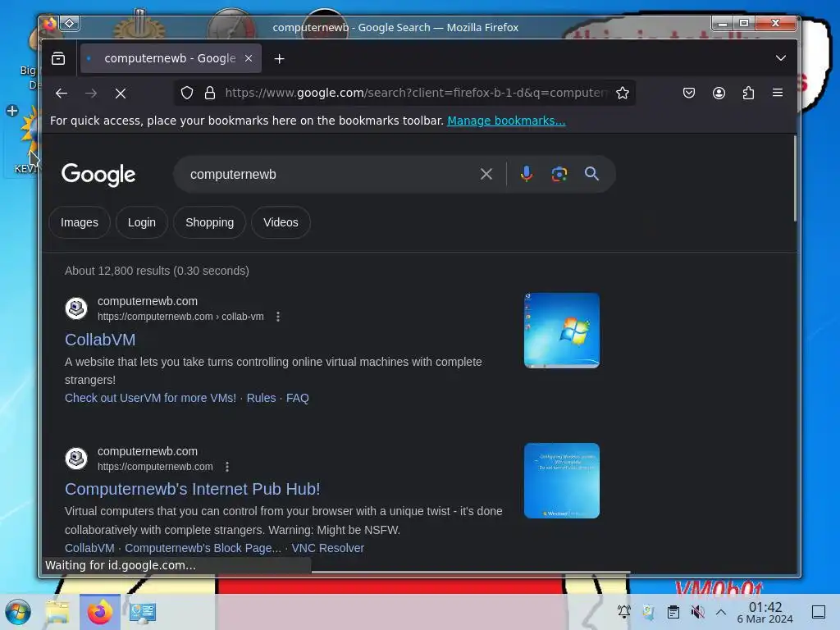Open the VNC Resolver sitelink
The height and width of the screenshot is (630, 840).
click(328, 548)
